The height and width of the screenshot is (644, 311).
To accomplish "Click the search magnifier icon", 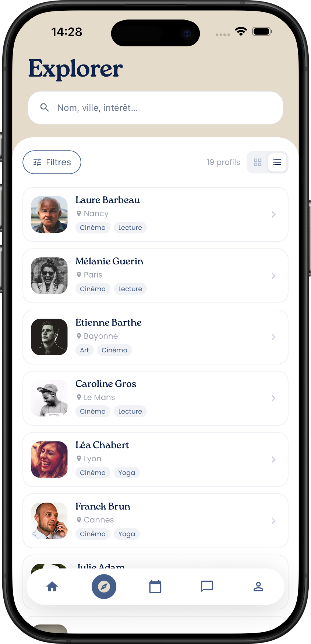I will [45, 108].
